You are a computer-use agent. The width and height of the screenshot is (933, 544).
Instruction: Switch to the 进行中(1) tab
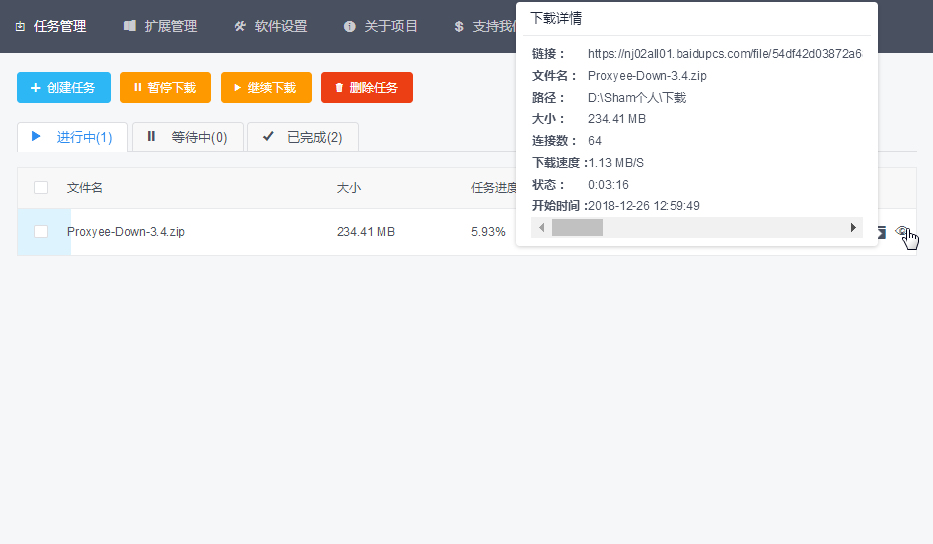point(73,137)
